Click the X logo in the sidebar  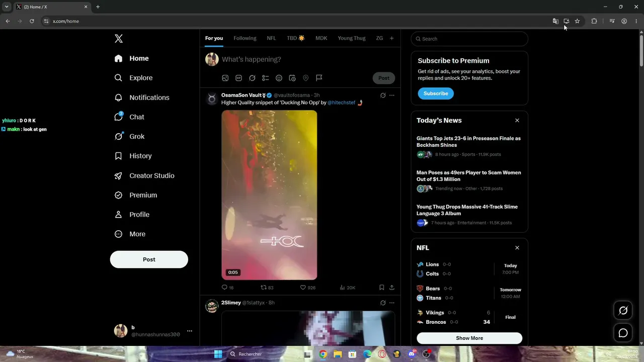click(x=119, y=39)
